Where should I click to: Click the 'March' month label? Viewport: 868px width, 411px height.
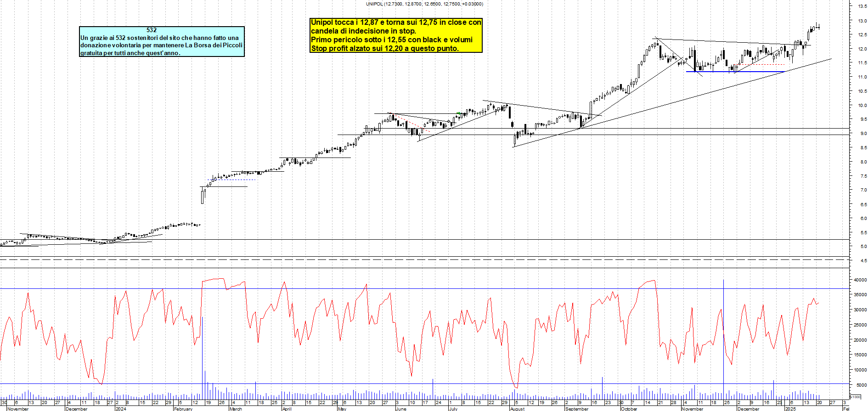[236, 409]
